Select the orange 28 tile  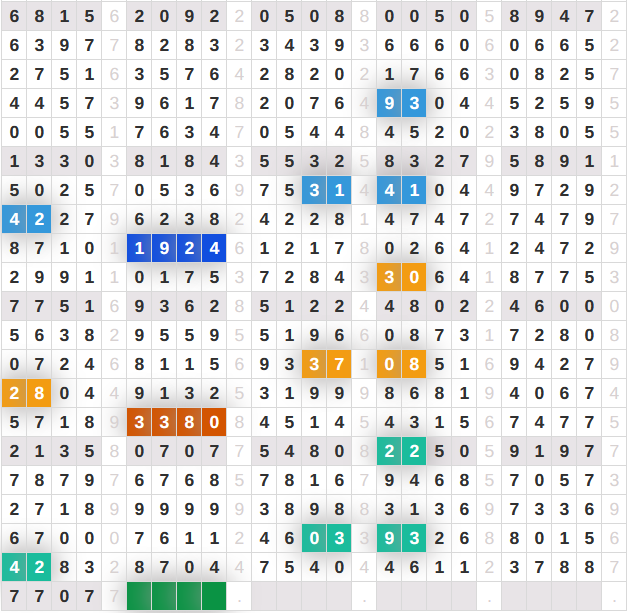coord(26,394)
